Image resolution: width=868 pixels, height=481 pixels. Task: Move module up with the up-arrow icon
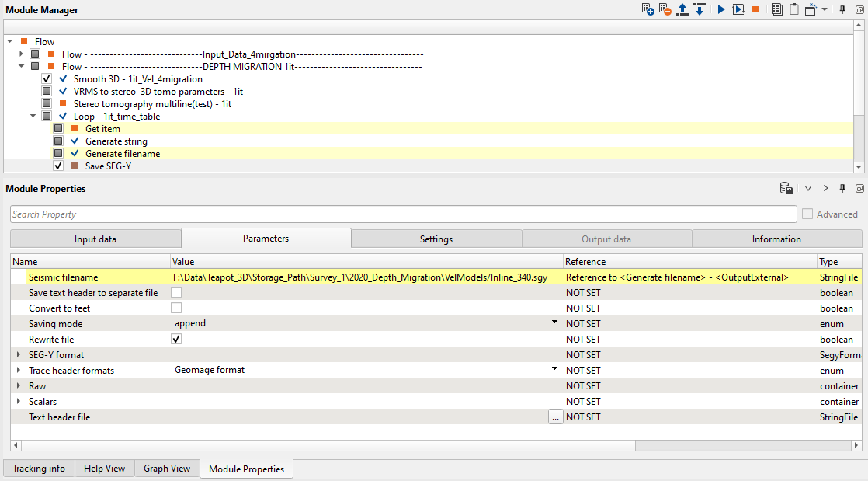[682, 10]
